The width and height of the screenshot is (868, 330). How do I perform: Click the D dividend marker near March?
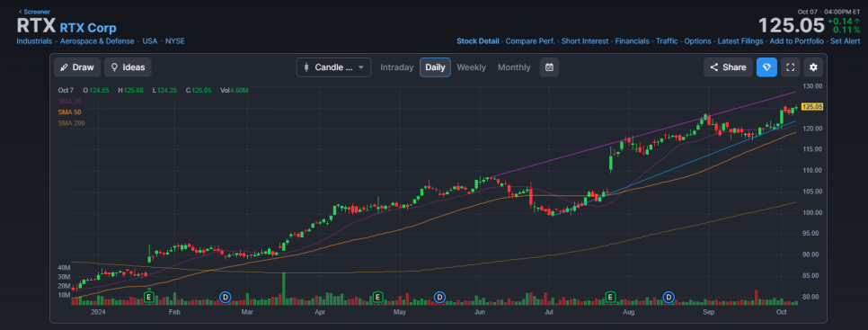tap(225, 298)
